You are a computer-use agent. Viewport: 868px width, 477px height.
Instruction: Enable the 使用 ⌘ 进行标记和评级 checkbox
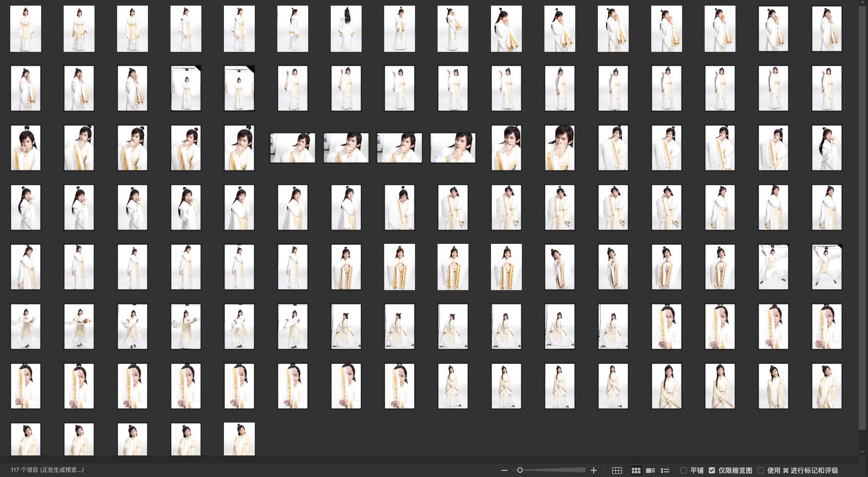761,470
